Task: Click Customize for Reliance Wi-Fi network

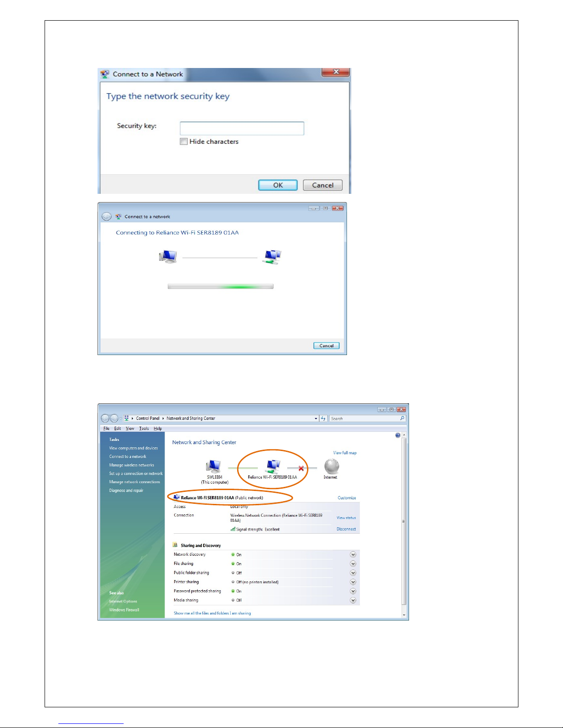Action: pyautogui.click(x=347, y=498)
